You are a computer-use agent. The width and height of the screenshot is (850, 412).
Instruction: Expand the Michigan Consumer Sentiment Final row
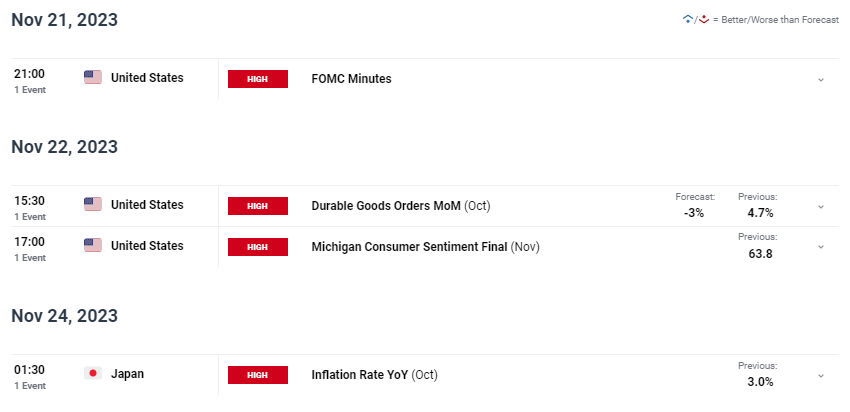(x=821, y=247)
